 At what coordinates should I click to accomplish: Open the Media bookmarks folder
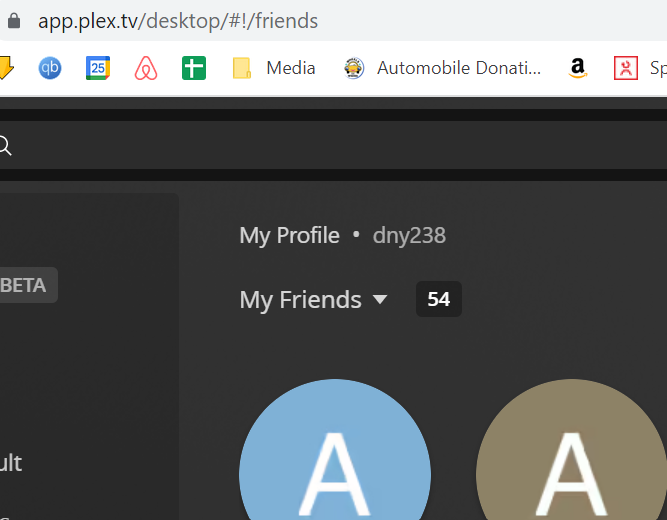click(x=274, y=68)
